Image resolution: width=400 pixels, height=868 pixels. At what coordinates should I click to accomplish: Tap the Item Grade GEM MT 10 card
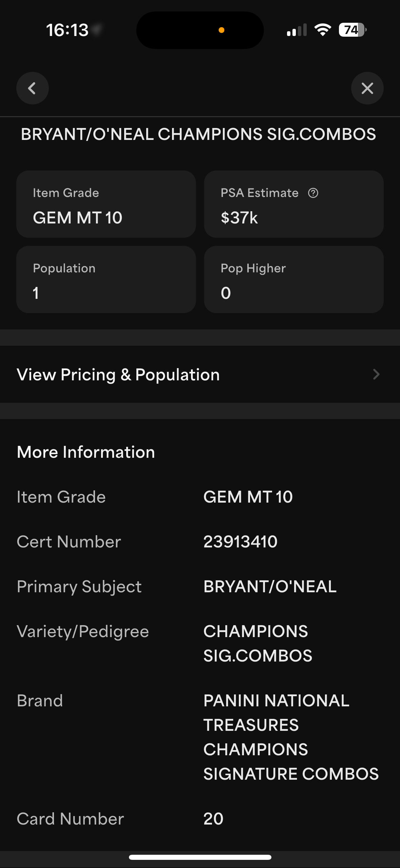106,204
